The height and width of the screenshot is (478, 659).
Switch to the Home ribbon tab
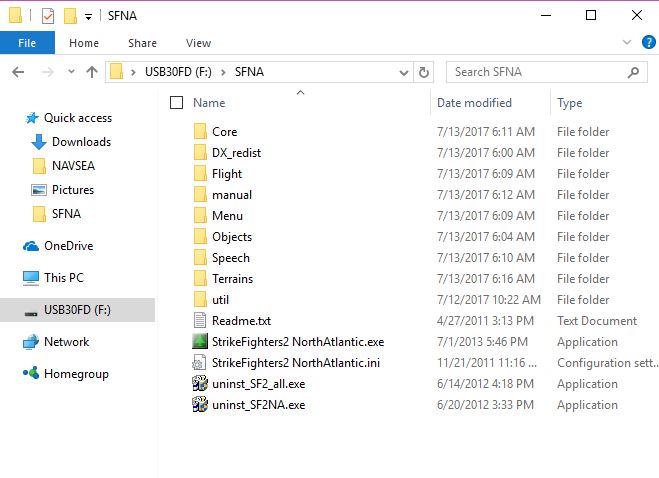tap(84, 43)
